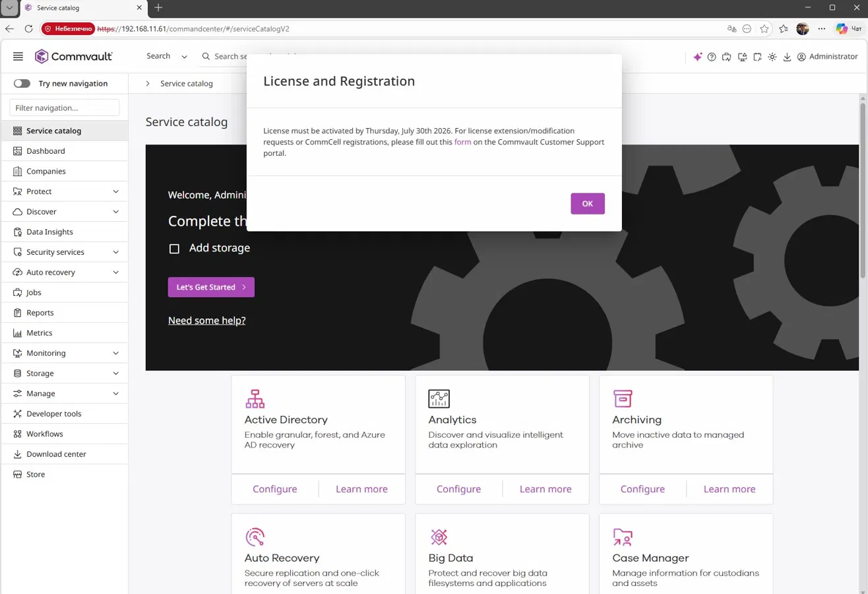The image size is (868, 594).
Task: Click the Archiving card icon
Action: coord(623,399)
